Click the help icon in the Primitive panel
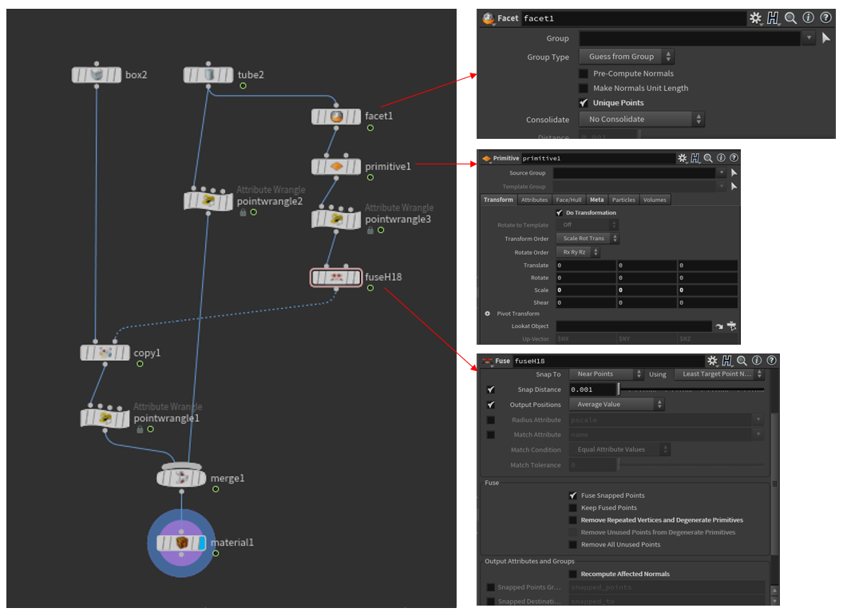The width and height of the screenshot is (847, 616). point(734,158)
